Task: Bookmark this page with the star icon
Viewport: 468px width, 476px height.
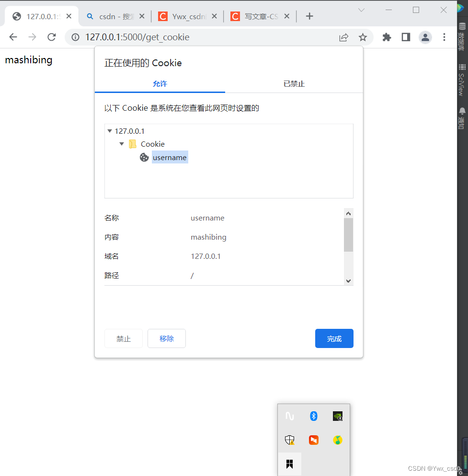Action: pyautogui.click(x=363, y=37)
